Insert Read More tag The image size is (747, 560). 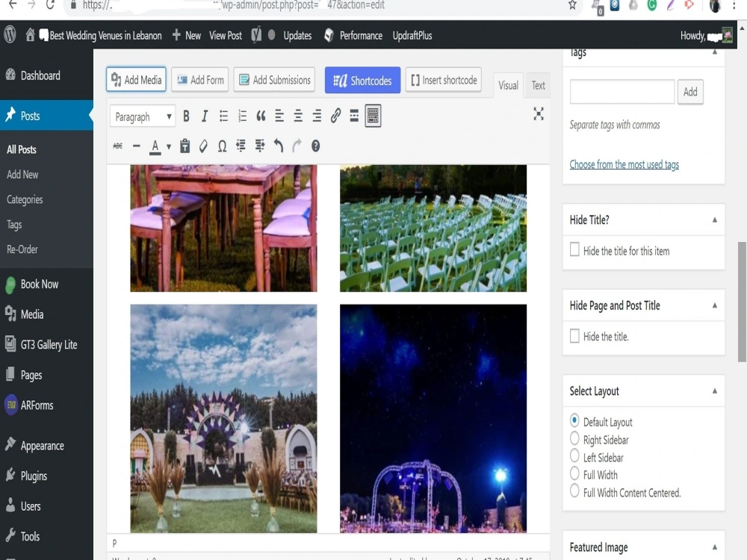354,116
